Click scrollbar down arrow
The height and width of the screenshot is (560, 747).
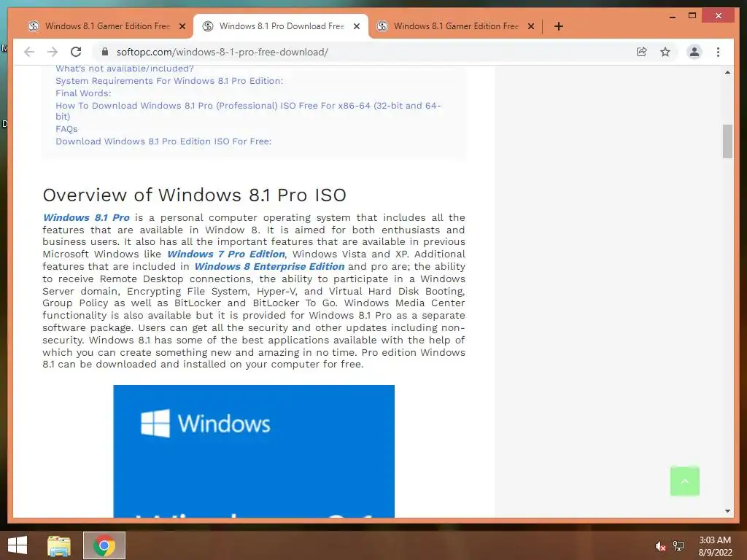click(x=727, y=511)
